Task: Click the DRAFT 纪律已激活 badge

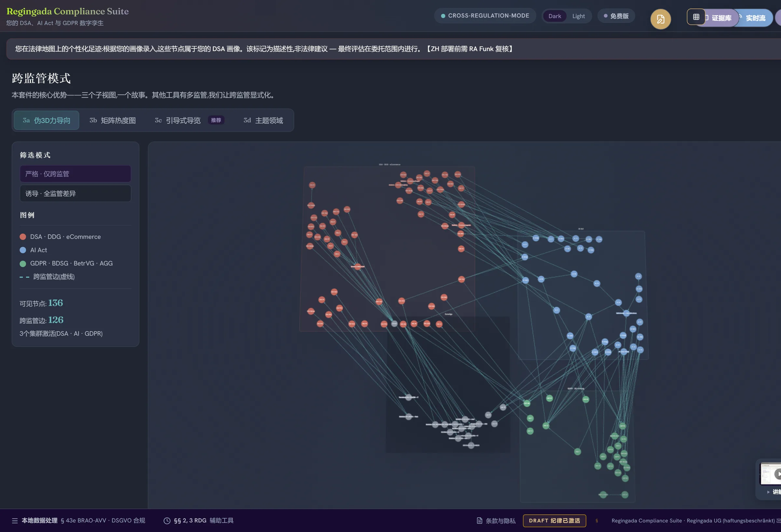Action: click(x=555, y=521)
